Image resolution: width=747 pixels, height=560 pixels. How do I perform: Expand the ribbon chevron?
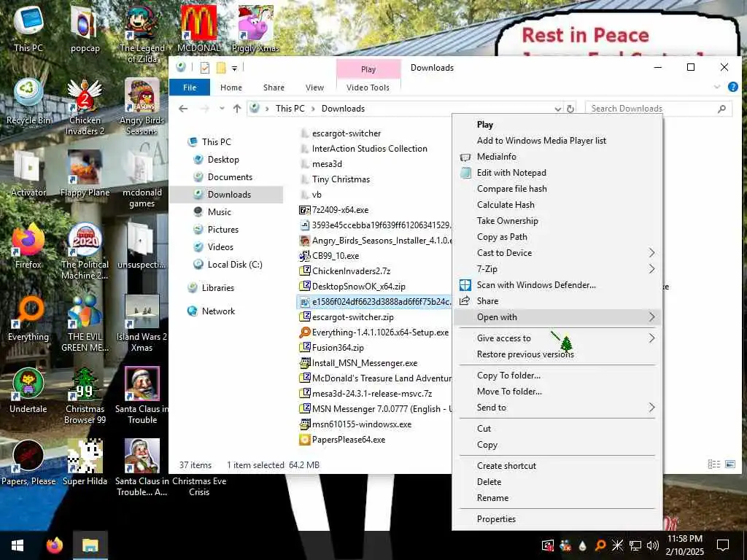pyautogui.click(x=717, y=87)
